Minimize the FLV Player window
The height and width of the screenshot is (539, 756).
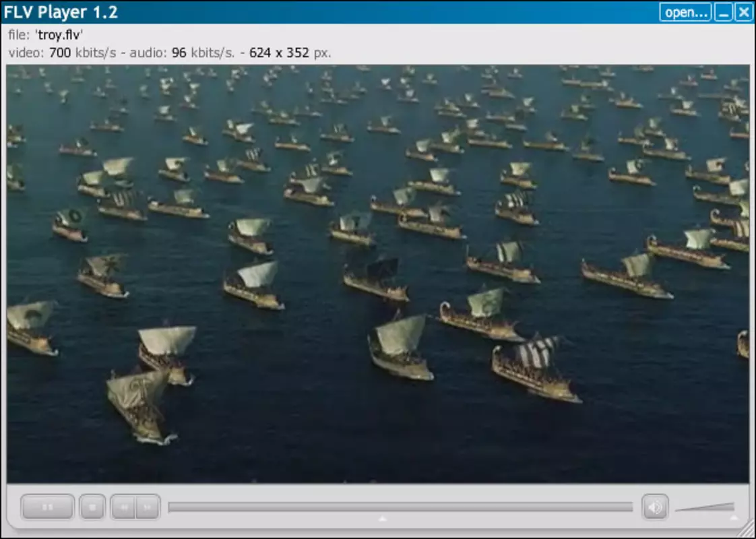[723, 12]
